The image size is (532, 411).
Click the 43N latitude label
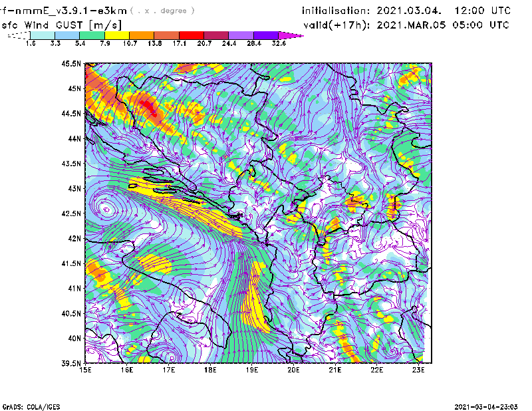tap(74, 188)
